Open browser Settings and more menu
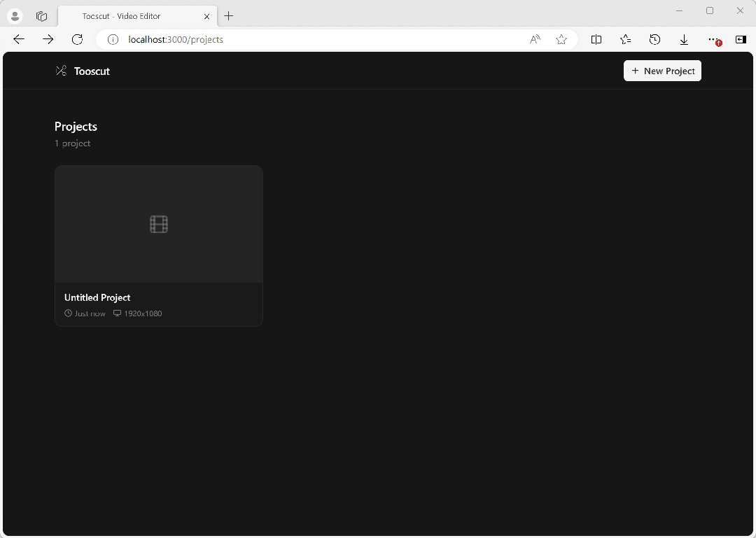Viewport: 756px width, 538px height. (x=713, y=40)
